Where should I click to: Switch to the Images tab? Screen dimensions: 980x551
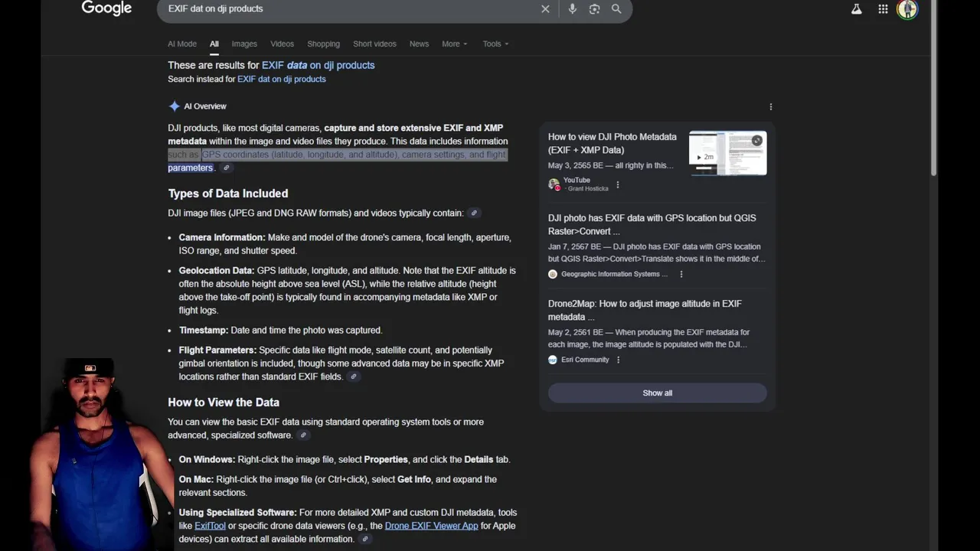(x=244, y=44)
